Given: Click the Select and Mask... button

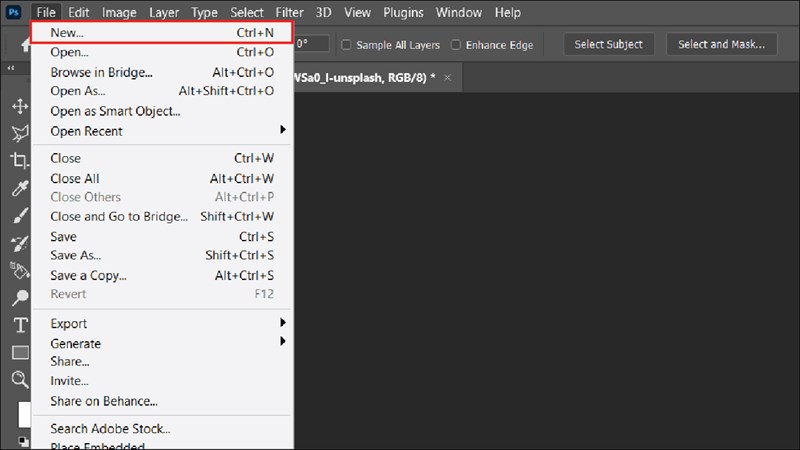Looking at the screenshot, I should point(721,44).
